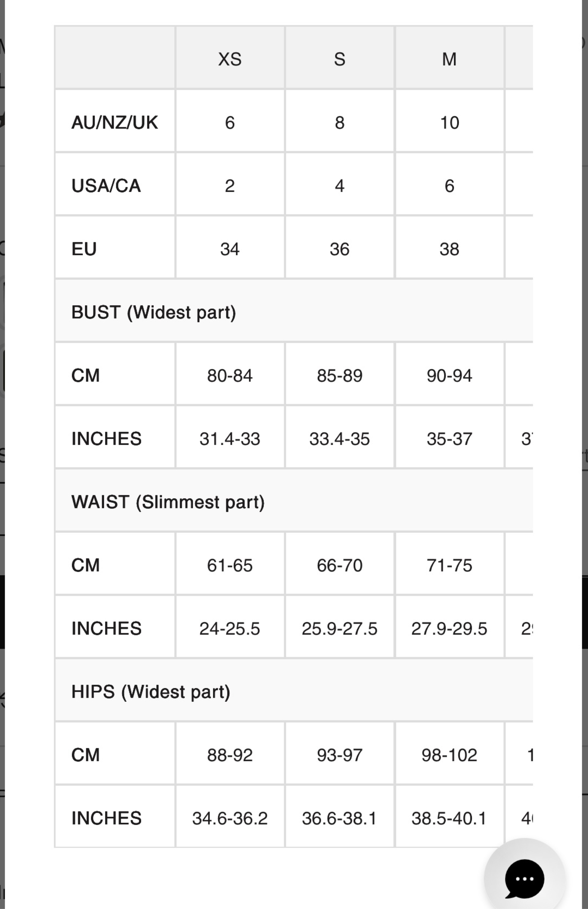Screen dimensions: 588x909
Task: Click the HIPS (Widest part) heading
Action: click(151, 692)
